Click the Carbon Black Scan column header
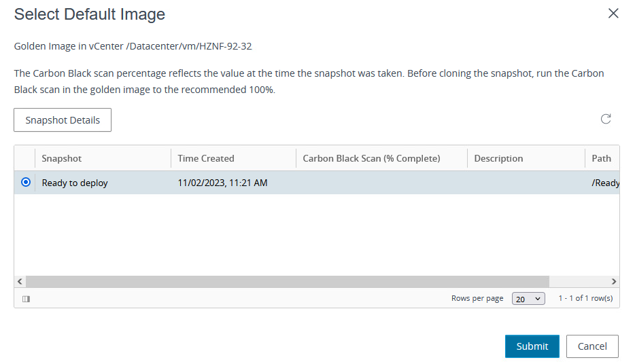 coord(371,158)
